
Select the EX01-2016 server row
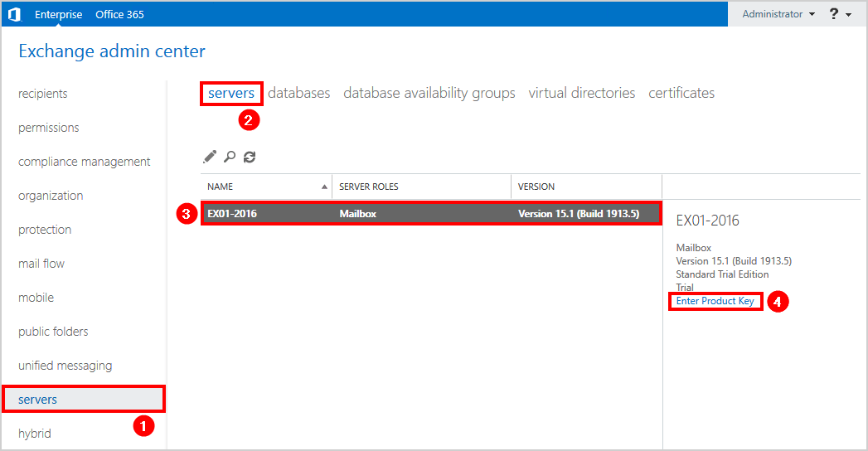point(431,214)
